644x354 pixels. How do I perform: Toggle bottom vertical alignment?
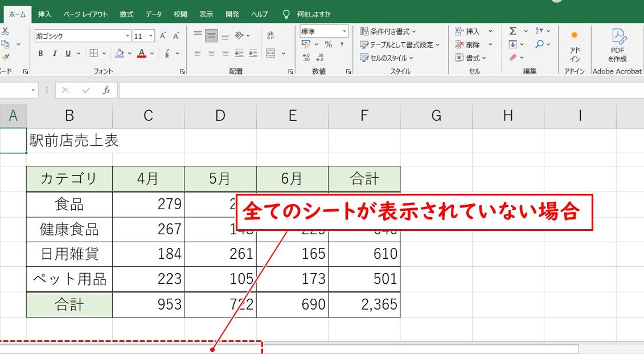tap(225, 35)
